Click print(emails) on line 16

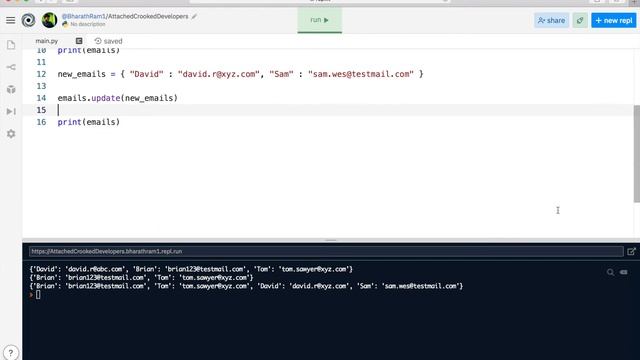tap(89, 122)
